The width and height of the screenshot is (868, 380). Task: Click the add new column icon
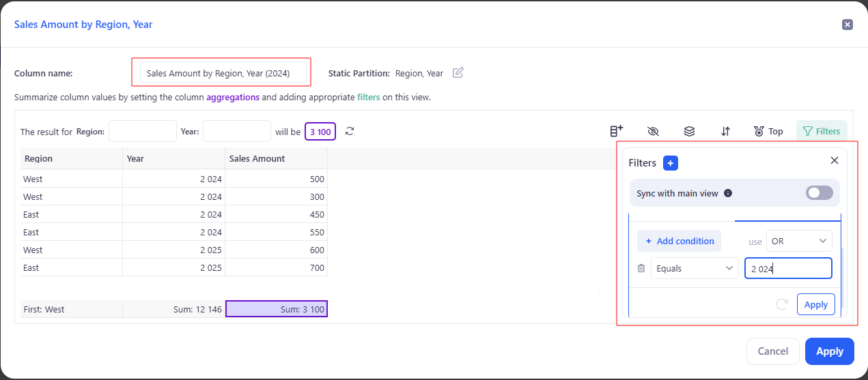616,131
